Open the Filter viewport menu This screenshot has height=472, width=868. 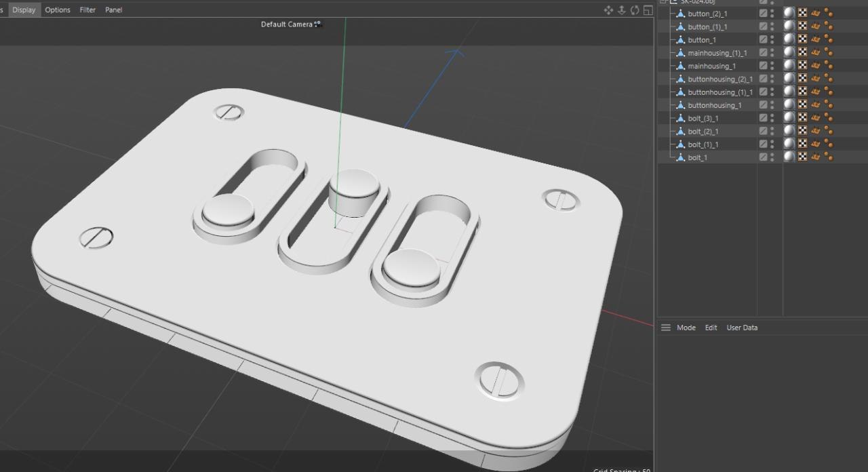tap(87, 9)
